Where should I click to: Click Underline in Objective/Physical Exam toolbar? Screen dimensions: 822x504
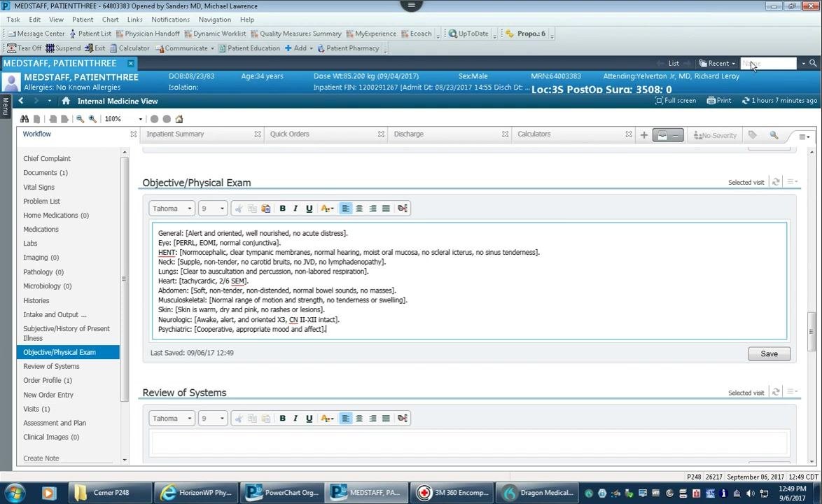[x=309, y=209]
